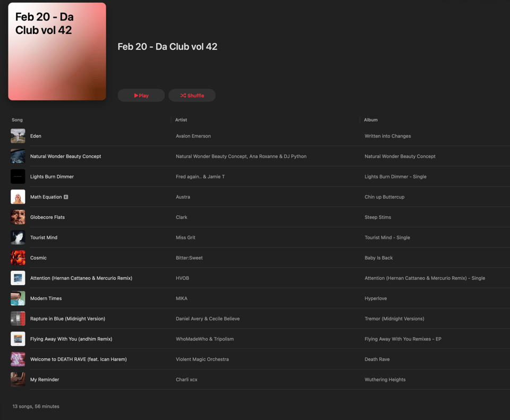Image resolution: width=510 pixels, height=420 pixels.
Task: Select the Tourist Mind song row
Action: (260, 237)
